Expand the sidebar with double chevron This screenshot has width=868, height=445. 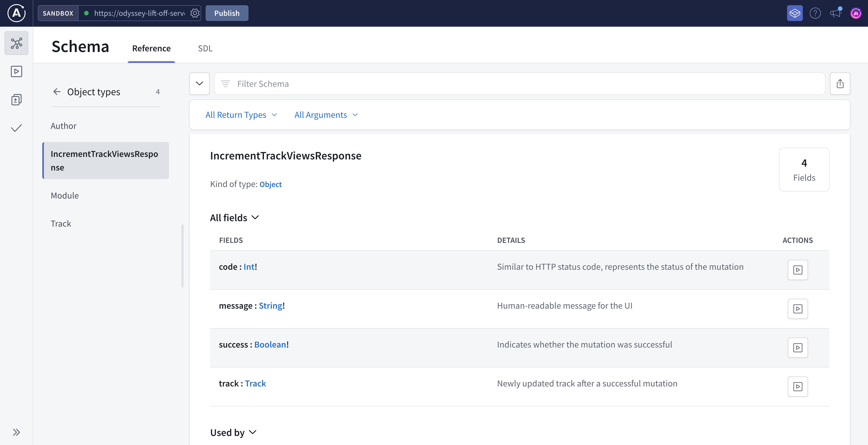[x=16, y=432]
